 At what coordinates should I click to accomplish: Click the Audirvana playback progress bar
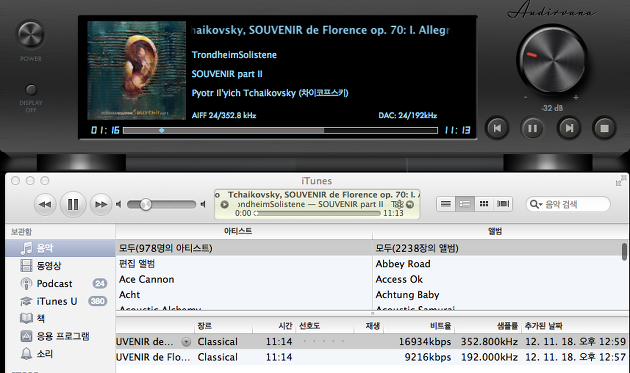[280, 130]
